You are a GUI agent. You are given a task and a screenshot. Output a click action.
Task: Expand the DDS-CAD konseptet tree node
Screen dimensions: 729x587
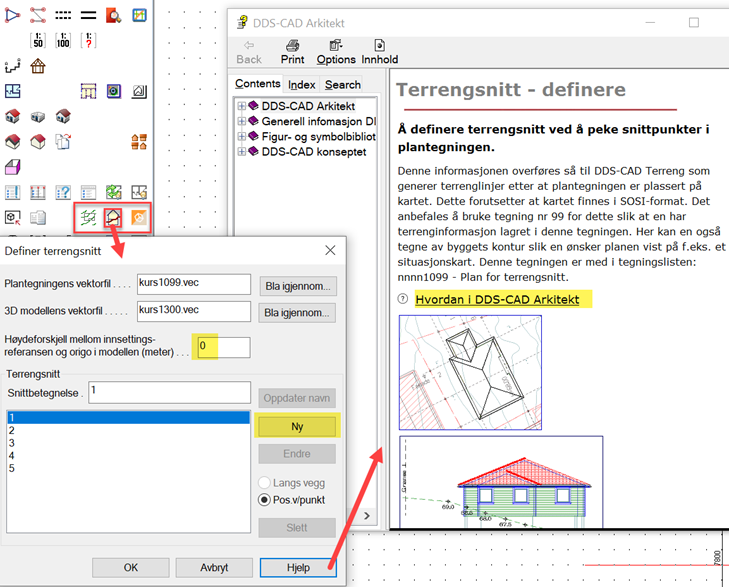click(242, 152)
